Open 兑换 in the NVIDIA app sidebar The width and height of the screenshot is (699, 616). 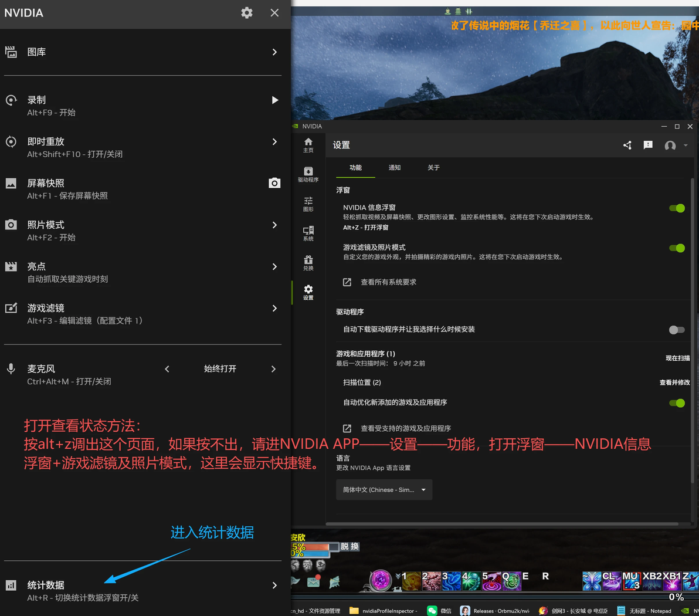click(x=308, y=263)
